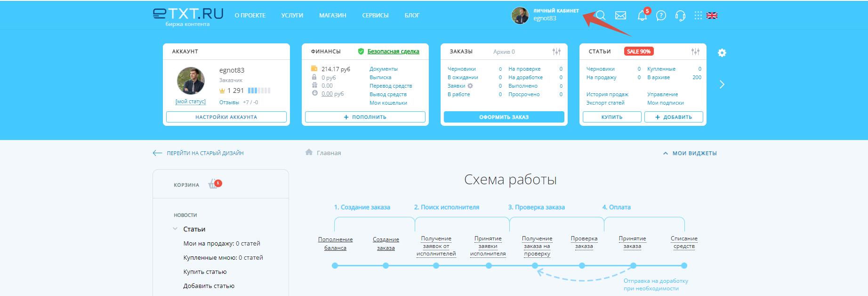
Task: Click the Пополнить balance button
Action: point(365,117)
